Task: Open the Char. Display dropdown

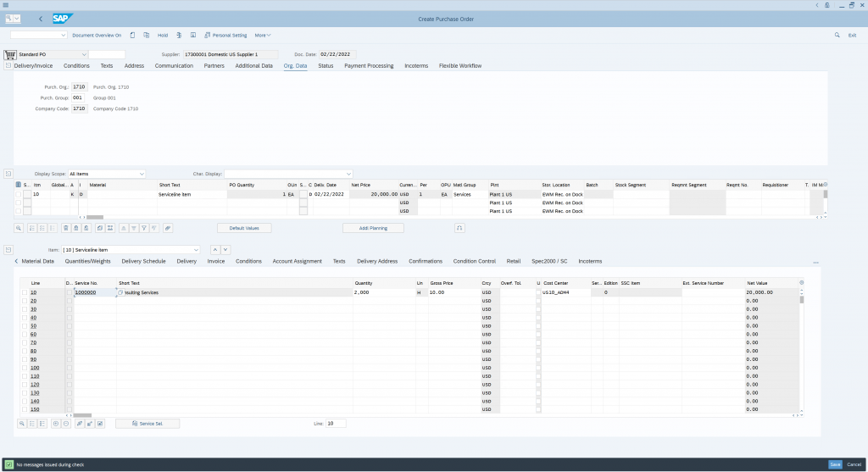Action: tap(348, 174)
